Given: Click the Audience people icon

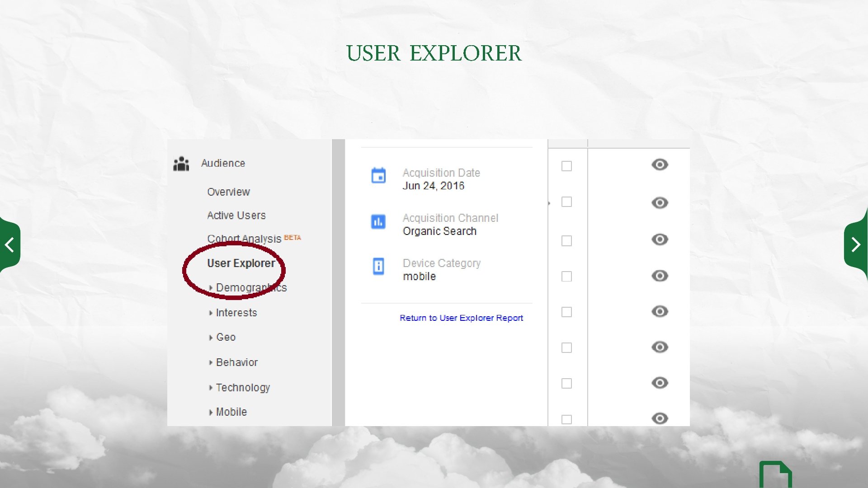Looking at the screenshot, I should pos(181,164).
